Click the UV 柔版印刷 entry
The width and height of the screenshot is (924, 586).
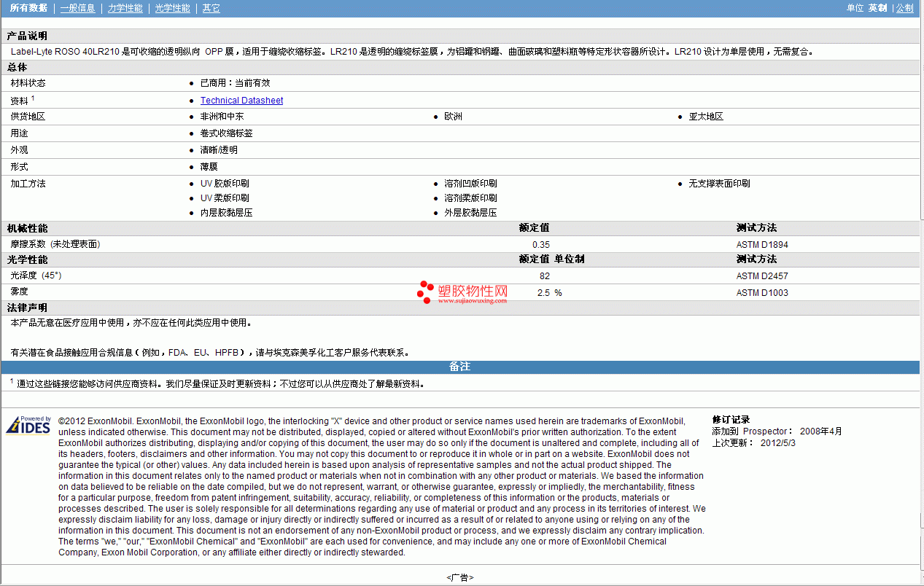(x=225, y=198)
